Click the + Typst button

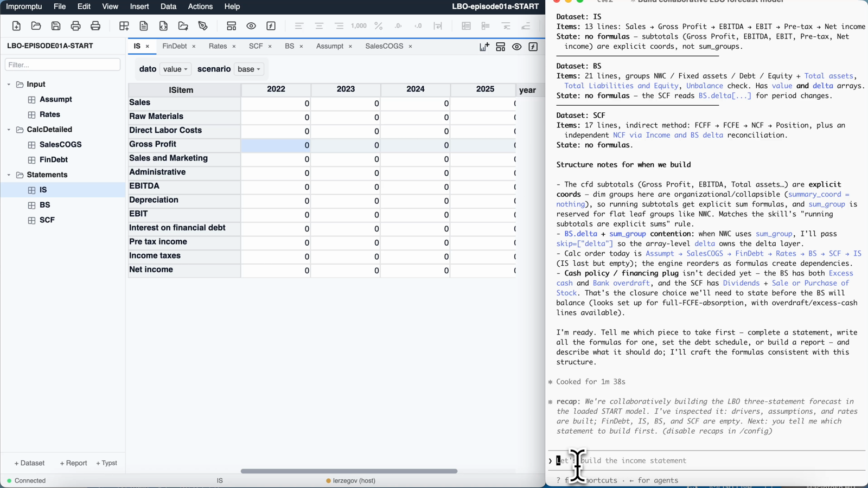pos(107,463)
